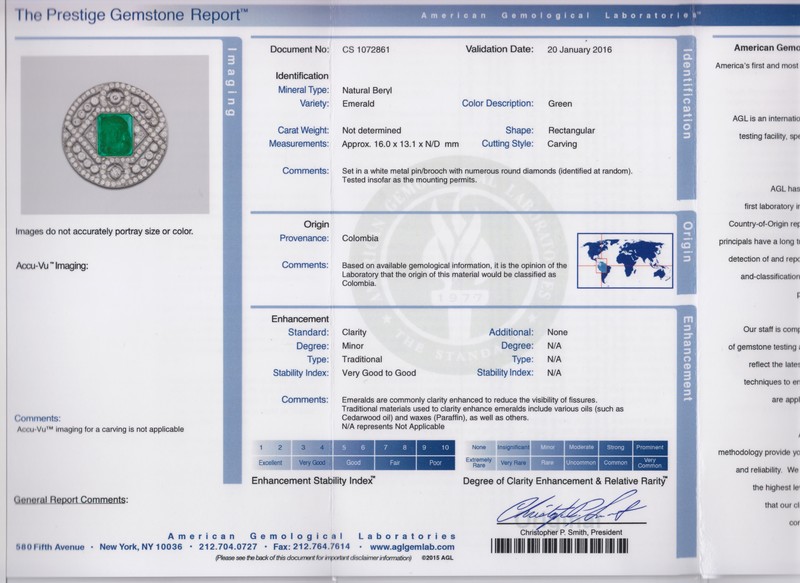Screen dimensions: 800x583
Task: Click the 'Minor' clarity enhancement cell
Action: (548, 447)
